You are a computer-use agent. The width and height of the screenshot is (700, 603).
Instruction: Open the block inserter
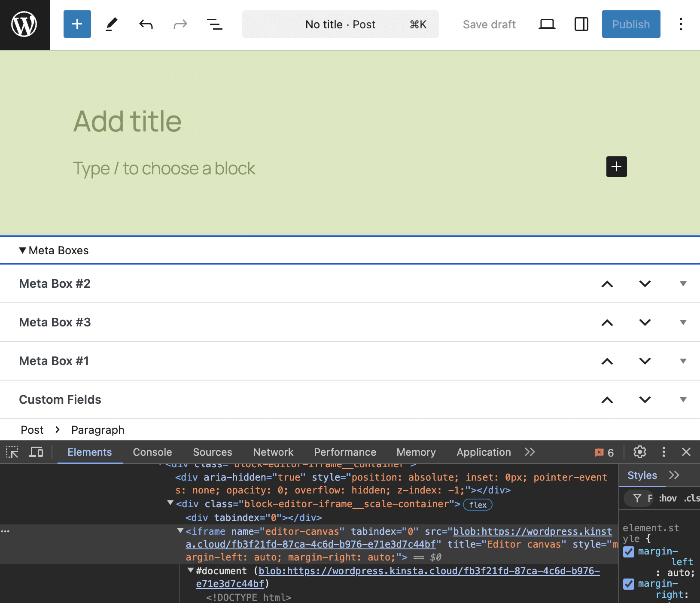[x=77, y=24]
